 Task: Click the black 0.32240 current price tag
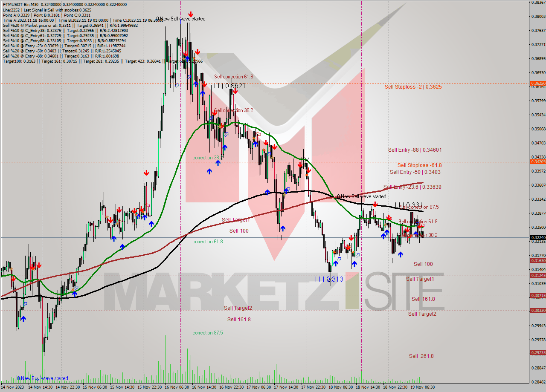pyautogui.click(x=537, y=237)
